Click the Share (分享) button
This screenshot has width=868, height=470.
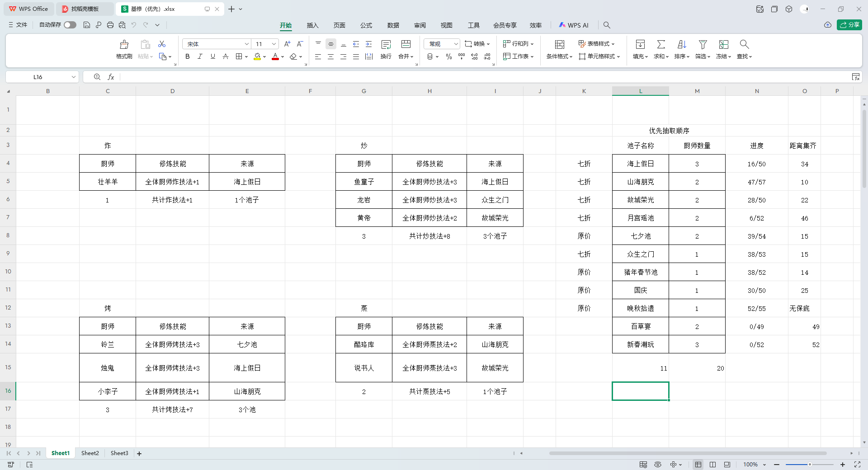849,25
